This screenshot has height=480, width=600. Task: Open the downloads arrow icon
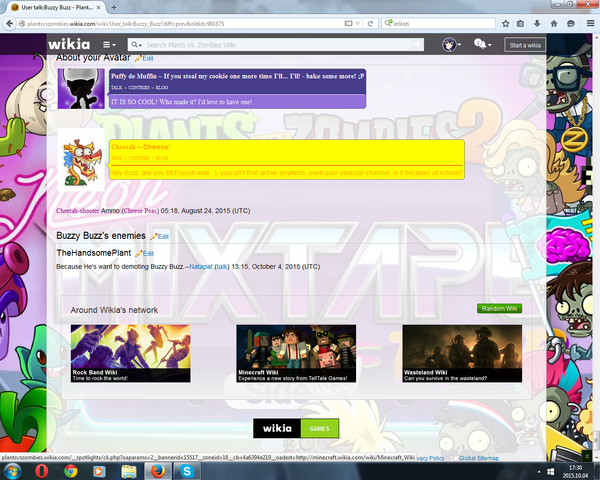click(x=537, y=24)
